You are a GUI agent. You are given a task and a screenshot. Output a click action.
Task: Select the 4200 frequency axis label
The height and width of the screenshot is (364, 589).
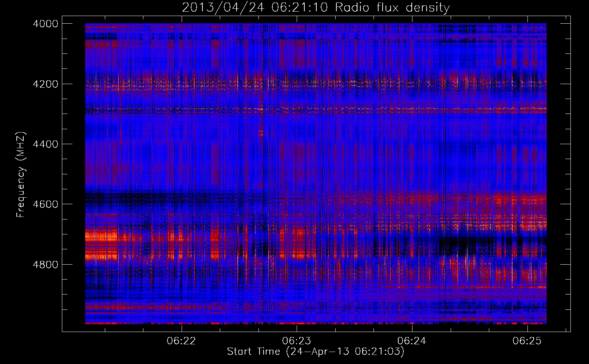pyautogui.click(x=46, y=84)
